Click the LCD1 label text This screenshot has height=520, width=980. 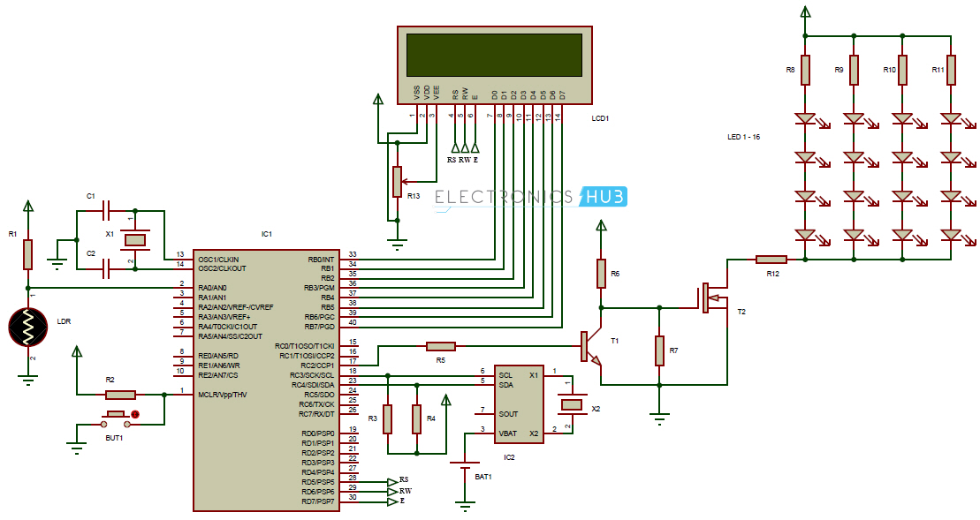600,118
